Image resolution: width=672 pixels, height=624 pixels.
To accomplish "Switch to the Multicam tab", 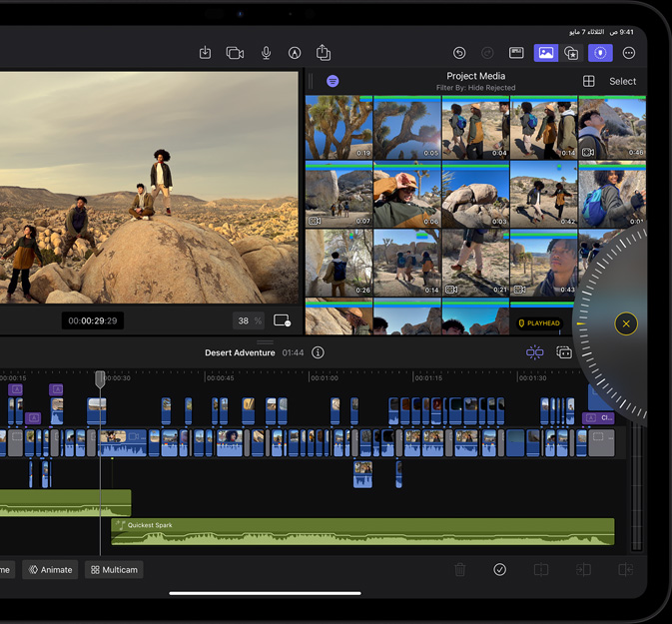I will (114, 570).
